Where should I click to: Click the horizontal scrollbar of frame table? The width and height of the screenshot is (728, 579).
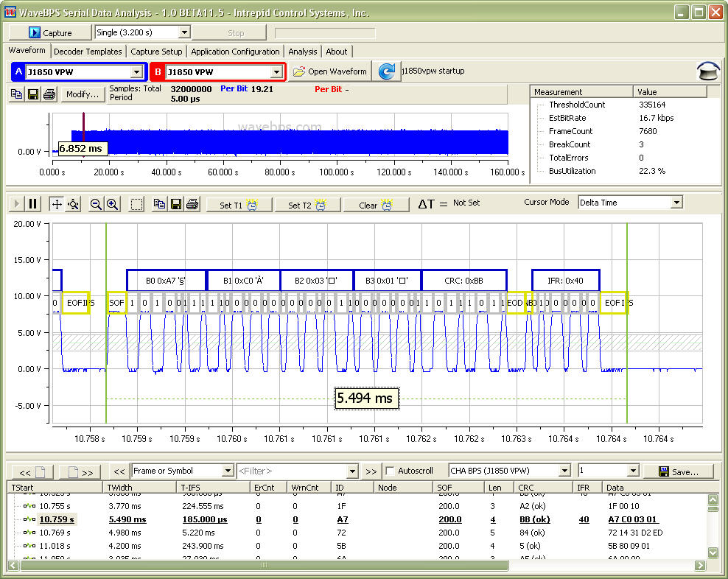coord(265,565)
